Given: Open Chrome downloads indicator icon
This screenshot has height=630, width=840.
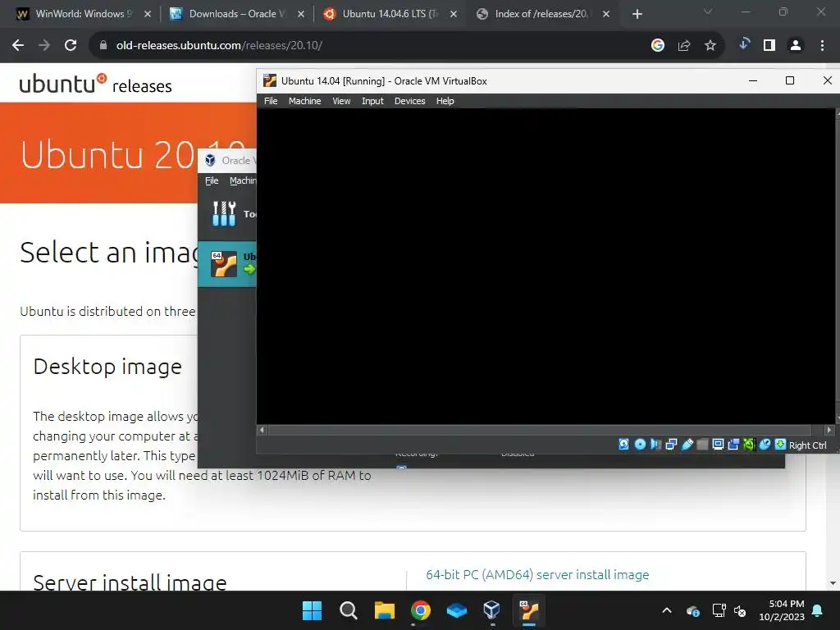Looking at the screenshot, I should (744, 44).
